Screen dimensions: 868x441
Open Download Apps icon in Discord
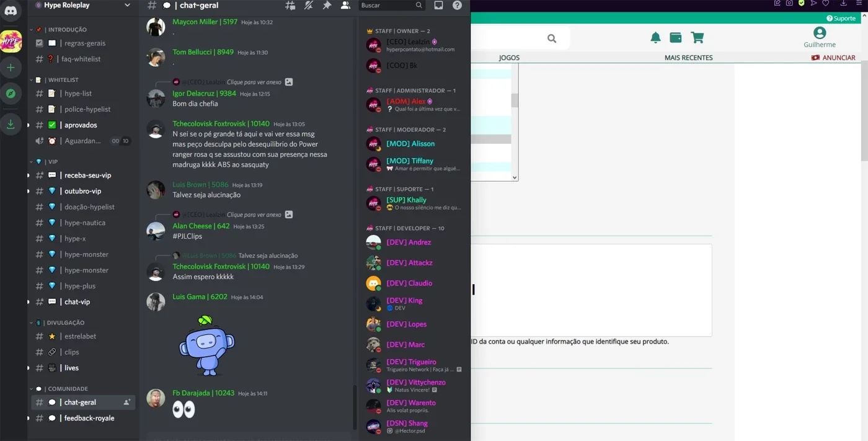click(x=11, y=124)
